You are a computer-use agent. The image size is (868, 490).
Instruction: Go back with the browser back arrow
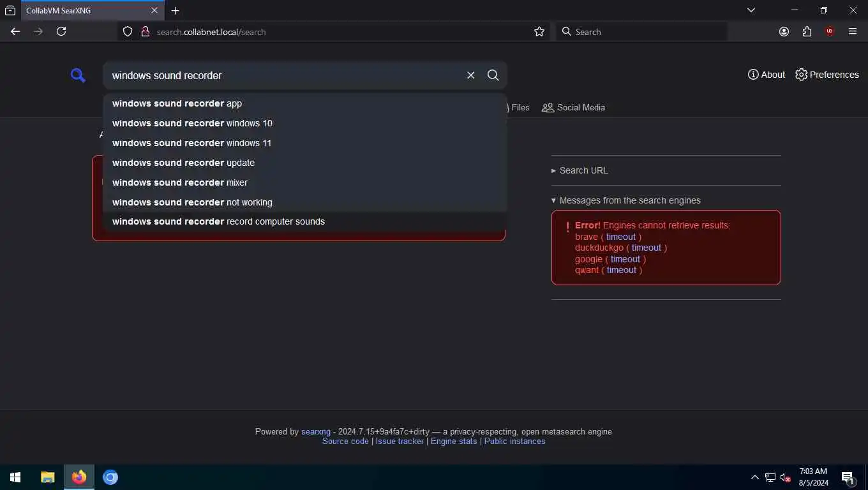point(15,31)
